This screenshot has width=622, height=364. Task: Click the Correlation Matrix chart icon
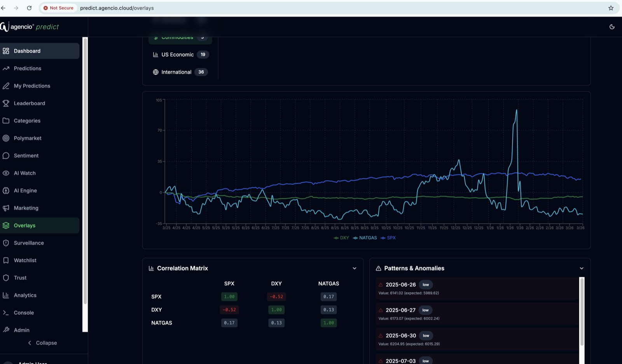pyautogui.click(x=151, y=268)
